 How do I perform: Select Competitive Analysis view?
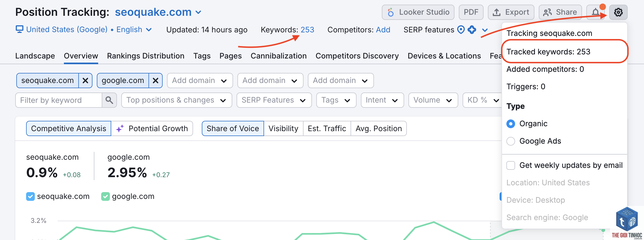(69, 128)
